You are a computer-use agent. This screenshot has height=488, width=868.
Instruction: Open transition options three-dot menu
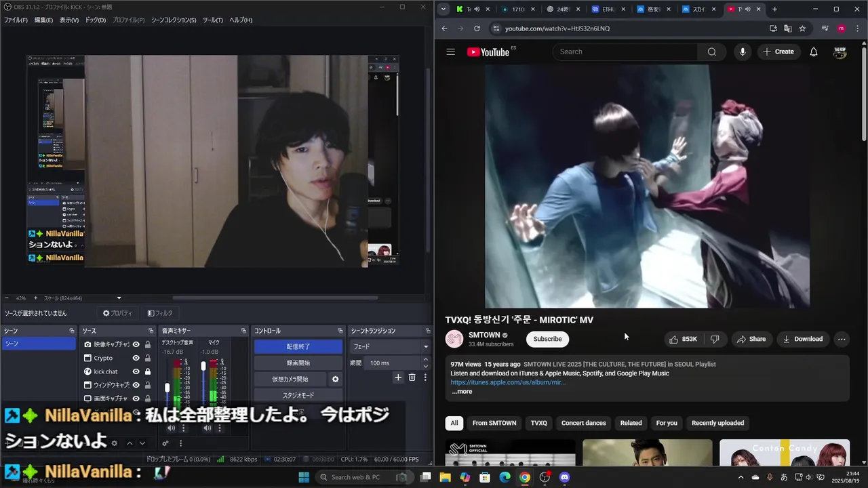(425, 378)
